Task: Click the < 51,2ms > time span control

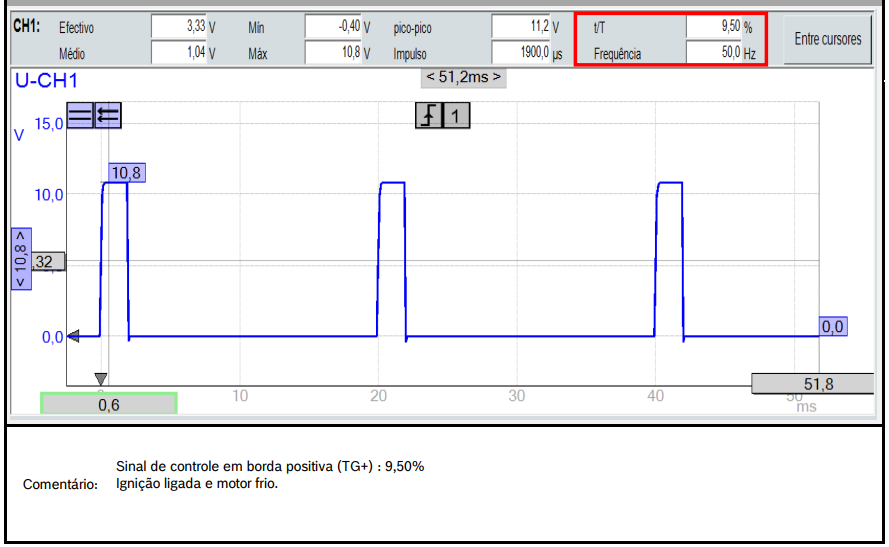Action: click(x=464, y=77)
